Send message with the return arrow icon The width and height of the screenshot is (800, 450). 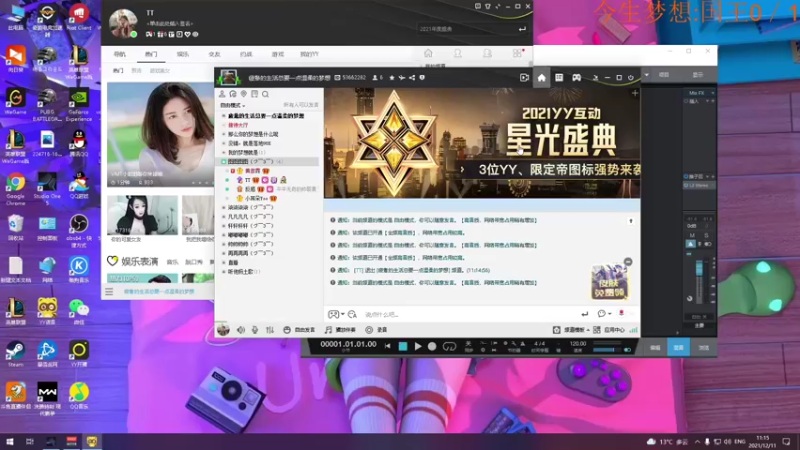pos(585,314)
